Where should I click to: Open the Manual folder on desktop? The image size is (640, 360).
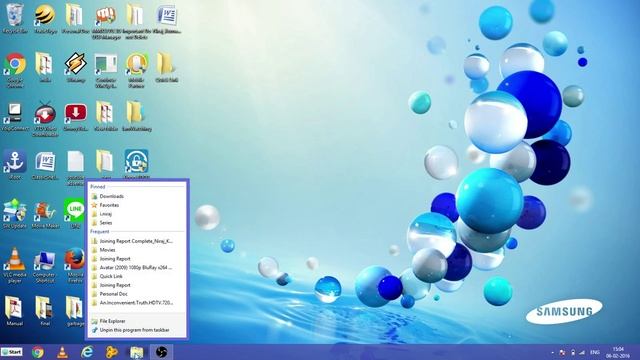coord(15,310)
